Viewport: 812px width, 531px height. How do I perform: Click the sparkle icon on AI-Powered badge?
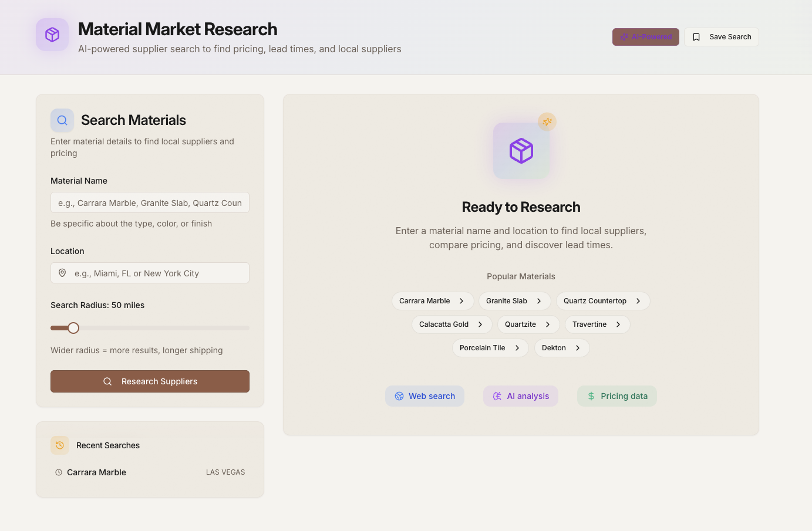tap(624, 37)
